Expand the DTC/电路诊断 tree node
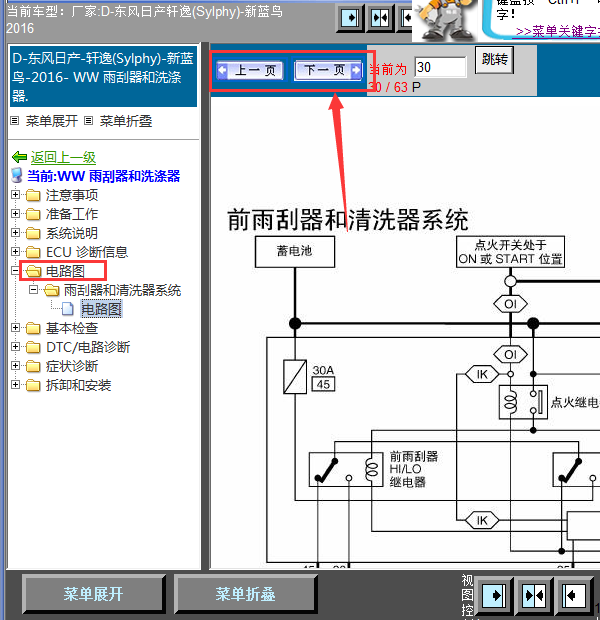Image resolution: width=600 pixels, height=620 pixels. (15, 347)
